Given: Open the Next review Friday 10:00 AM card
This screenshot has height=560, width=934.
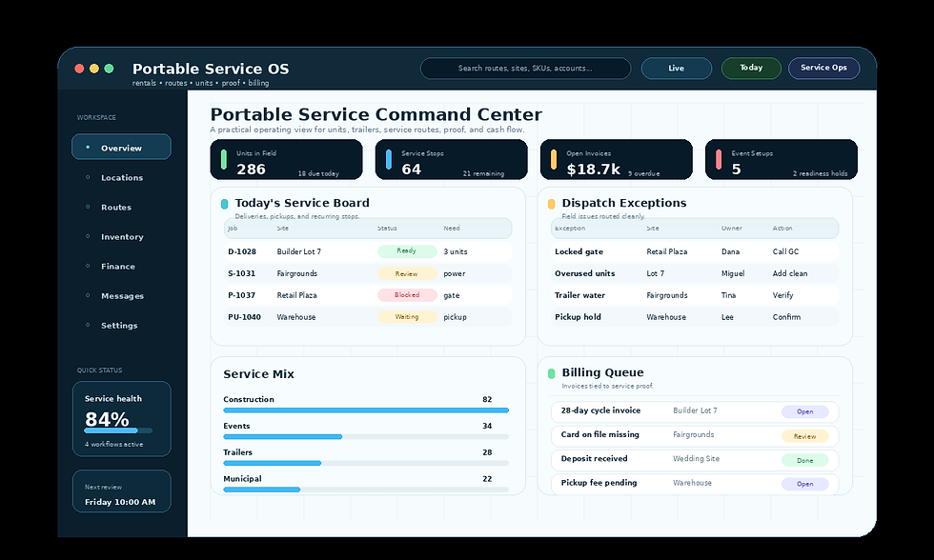Looking at the screenshot, I should [x=122, y=491].
